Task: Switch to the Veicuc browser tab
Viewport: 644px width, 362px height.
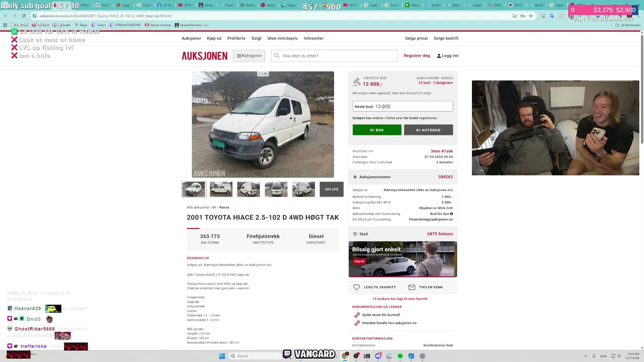Action: tap(413, 5)
